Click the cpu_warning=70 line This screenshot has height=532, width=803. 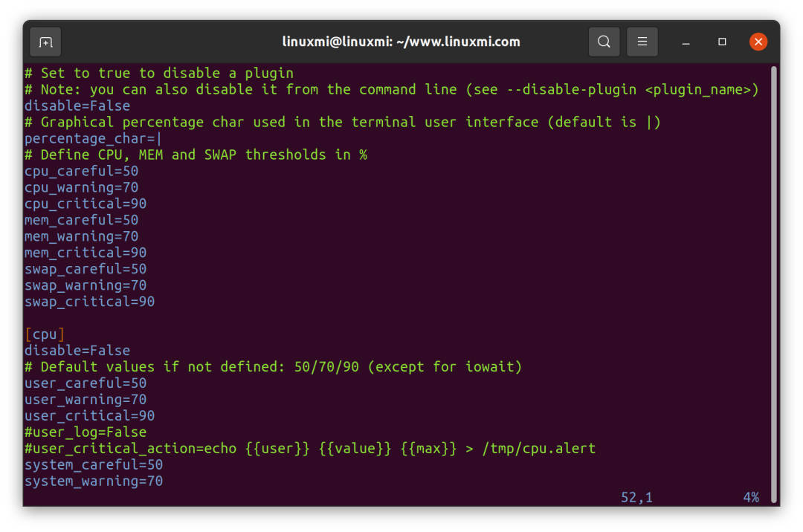(x=82, y=187)
